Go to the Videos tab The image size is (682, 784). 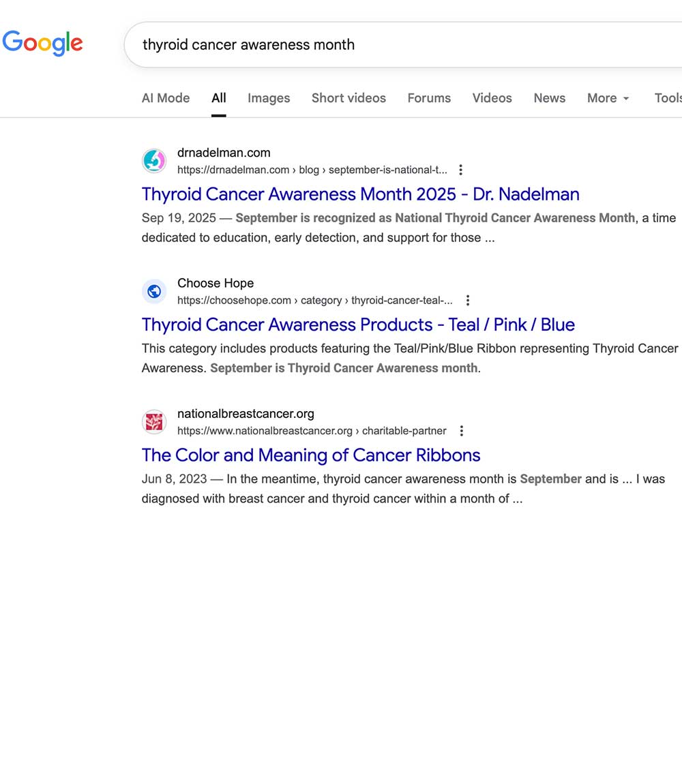(492, 98)
